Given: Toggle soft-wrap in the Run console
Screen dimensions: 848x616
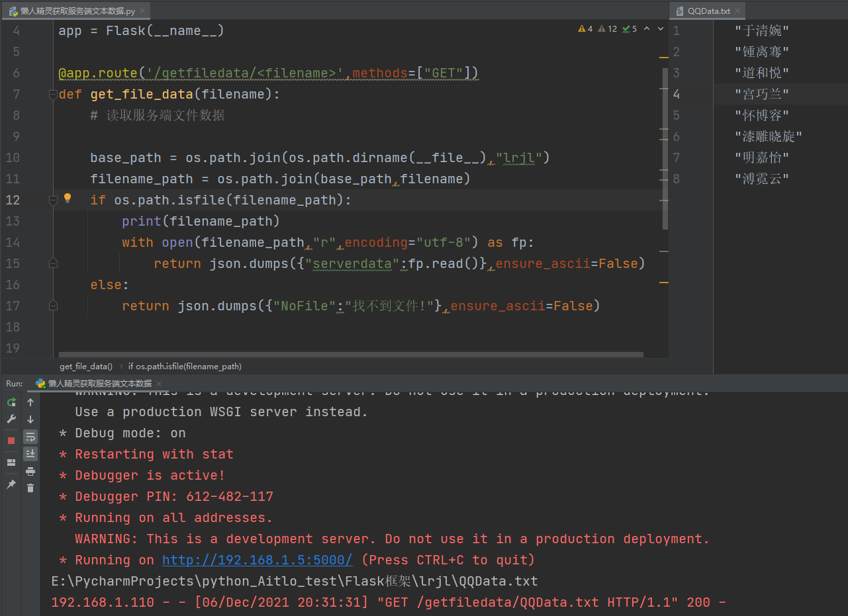Looking at the screenshot, I should (x=30, y=437).
